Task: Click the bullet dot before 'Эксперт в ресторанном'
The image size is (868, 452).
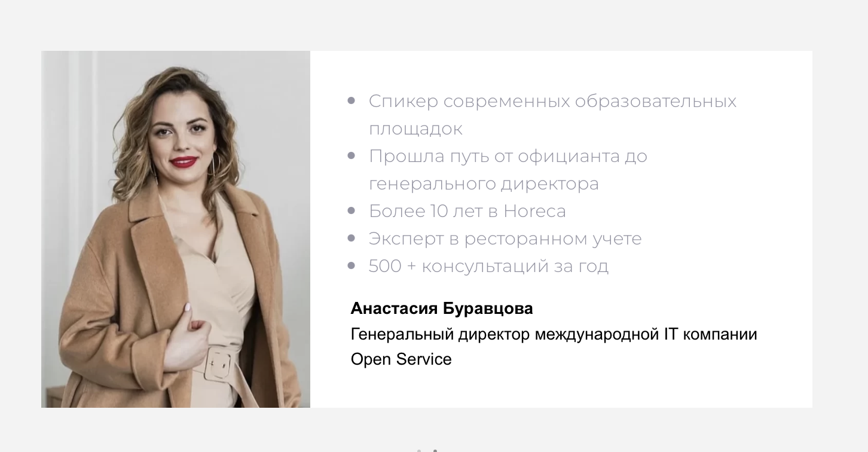Action: (x=352, y=239)
